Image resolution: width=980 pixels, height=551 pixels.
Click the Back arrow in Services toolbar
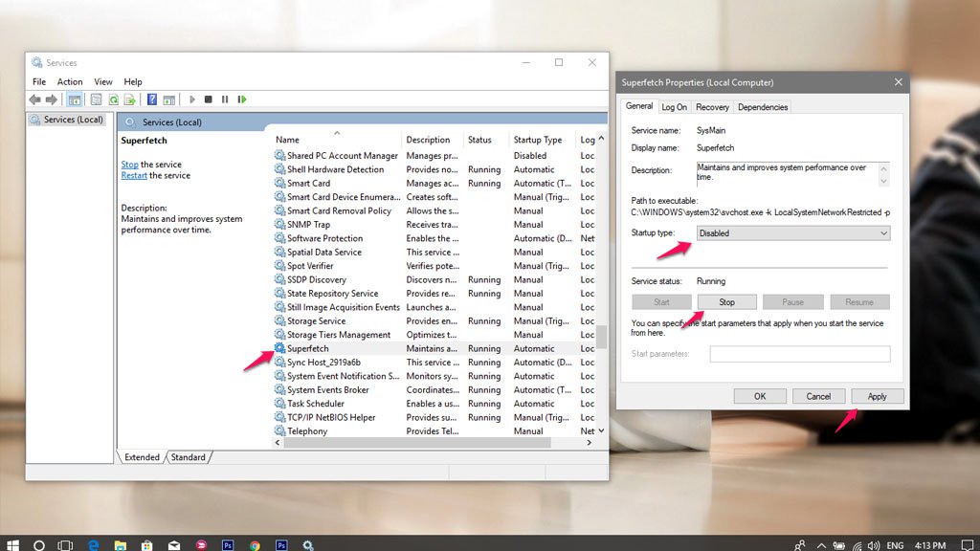coord(35,99)
